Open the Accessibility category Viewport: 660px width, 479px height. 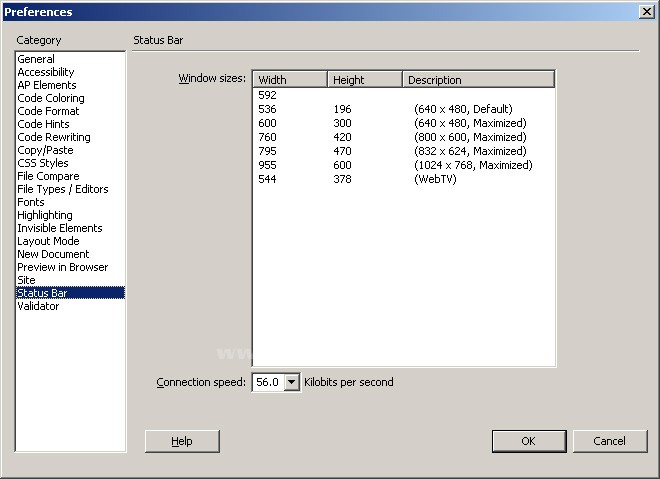(46, 72)
